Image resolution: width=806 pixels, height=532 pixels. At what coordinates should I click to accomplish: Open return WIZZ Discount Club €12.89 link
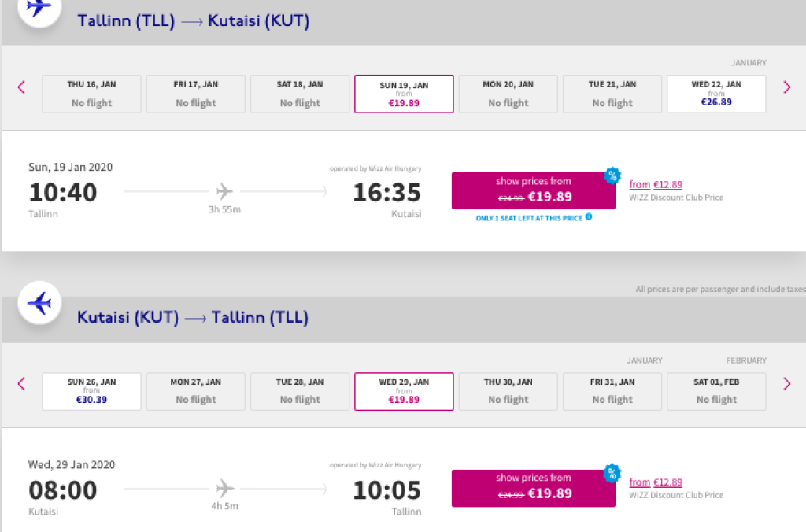click(656, 482)
